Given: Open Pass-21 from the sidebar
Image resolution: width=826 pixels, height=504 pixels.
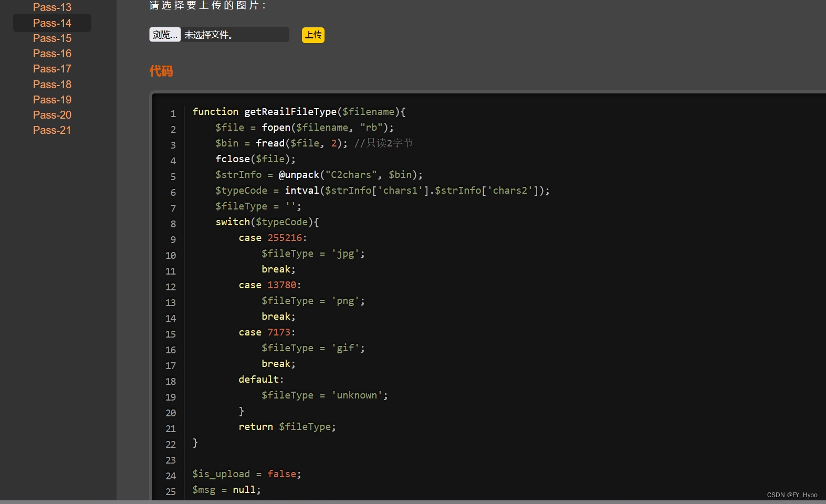Looking at the screenshot, I should pyautogui.click(x=52, y=130).
